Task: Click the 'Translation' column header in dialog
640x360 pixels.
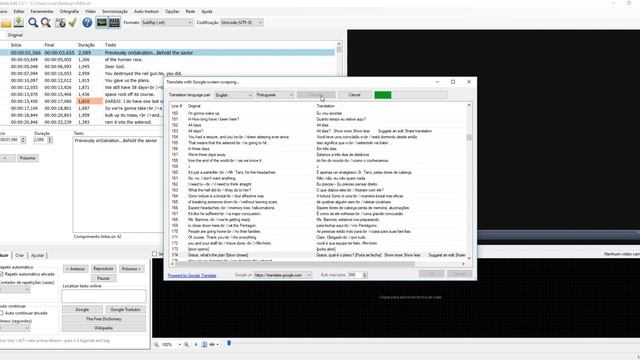Action: pos(326,106)
